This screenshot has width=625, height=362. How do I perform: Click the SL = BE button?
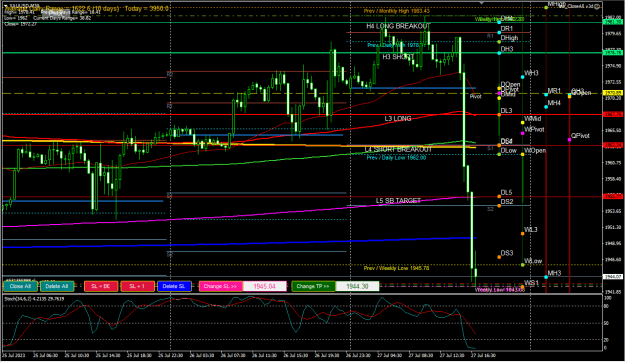tap(101, 286)
